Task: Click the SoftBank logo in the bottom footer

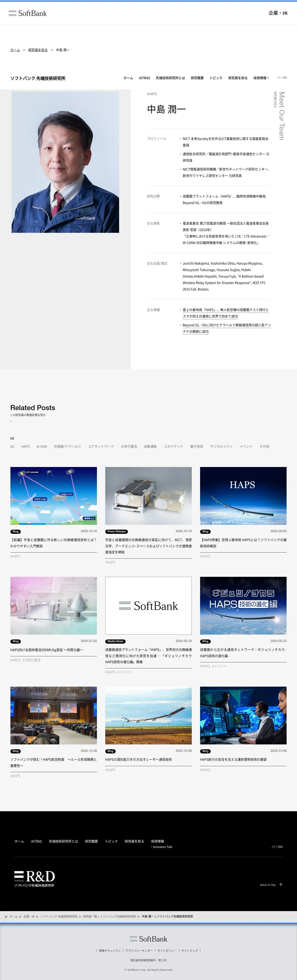Action: [x=148, y=939]
